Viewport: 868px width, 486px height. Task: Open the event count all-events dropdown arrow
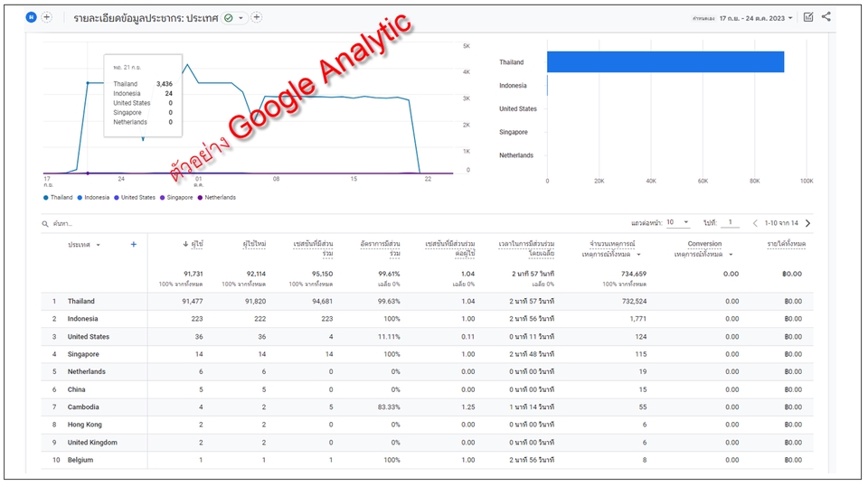click(x=639, y=255)
